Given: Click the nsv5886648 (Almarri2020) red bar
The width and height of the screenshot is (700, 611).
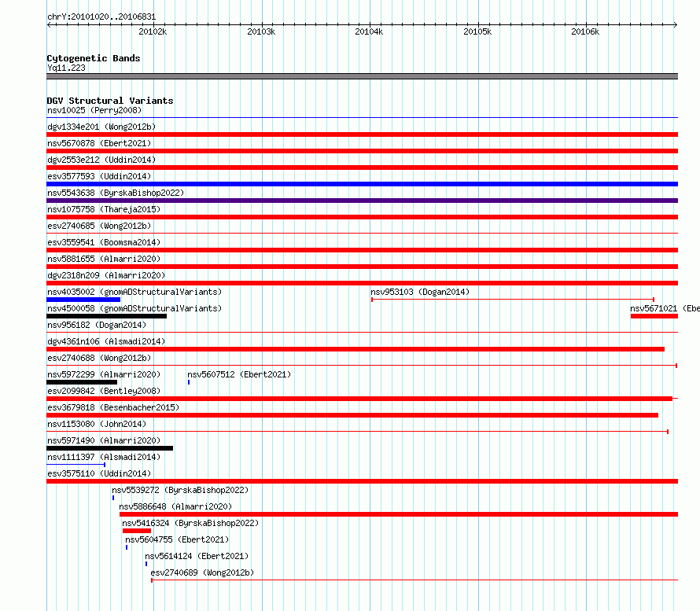Looking at the screenshot, I should click(399, 514).
